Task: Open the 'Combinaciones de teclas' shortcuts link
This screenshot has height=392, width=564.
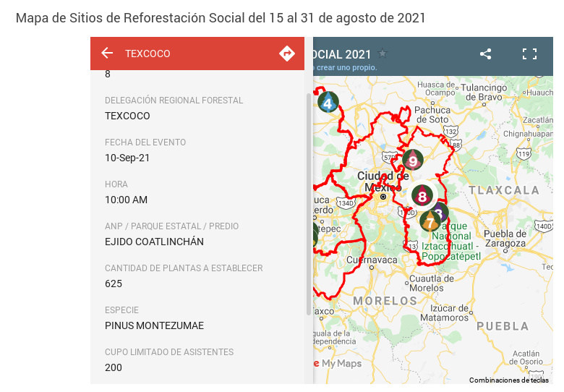Action: 508,380
